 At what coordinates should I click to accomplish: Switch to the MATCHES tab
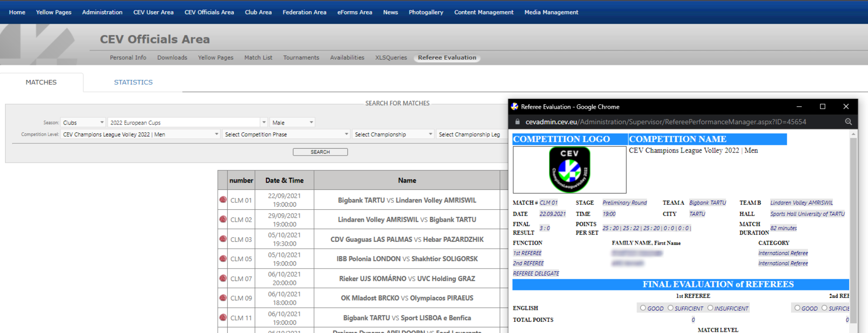(x=41, y=82)
